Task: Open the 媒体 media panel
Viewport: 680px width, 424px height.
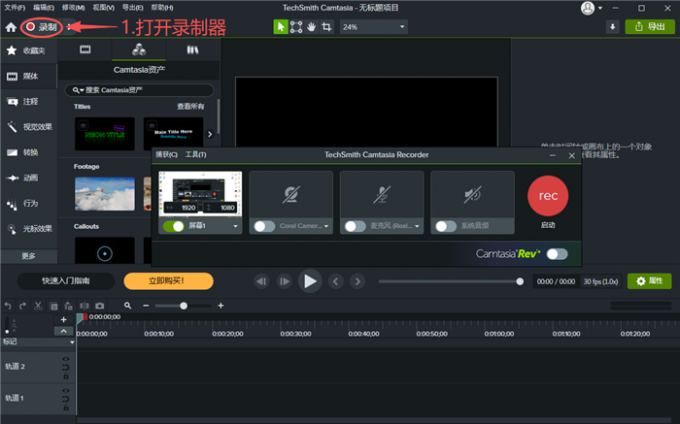Action: click(29, 76)
